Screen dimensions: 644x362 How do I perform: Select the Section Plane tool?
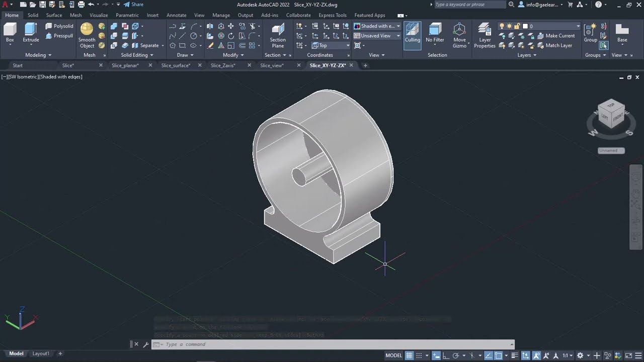278,36
